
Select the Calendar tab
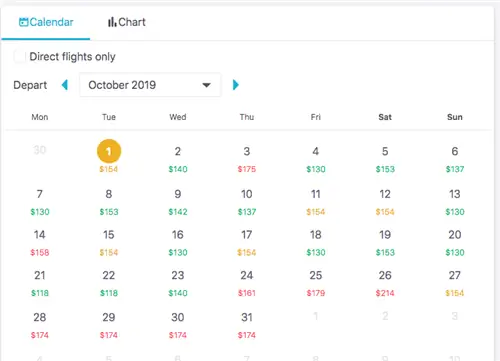tap(46, 22)
